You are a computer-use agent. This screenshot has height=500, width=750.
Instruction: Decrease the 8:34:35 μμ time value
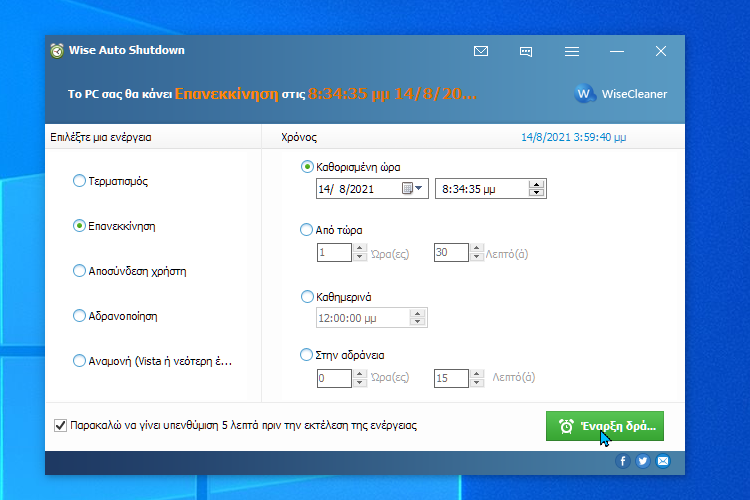(536, 192)
